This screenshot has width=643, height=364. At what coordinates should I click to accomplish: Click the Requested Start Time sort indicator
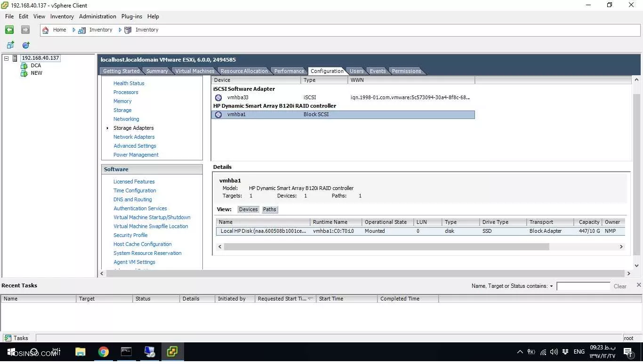311,299
